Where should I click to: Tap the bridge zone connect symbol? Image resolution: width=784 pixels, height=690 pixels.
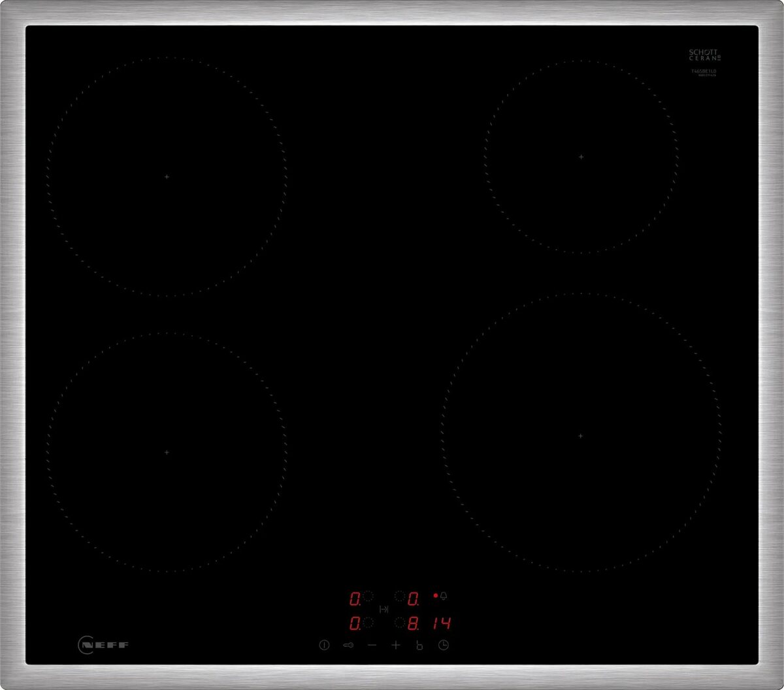pyautogui.click(x=384, y=610)
